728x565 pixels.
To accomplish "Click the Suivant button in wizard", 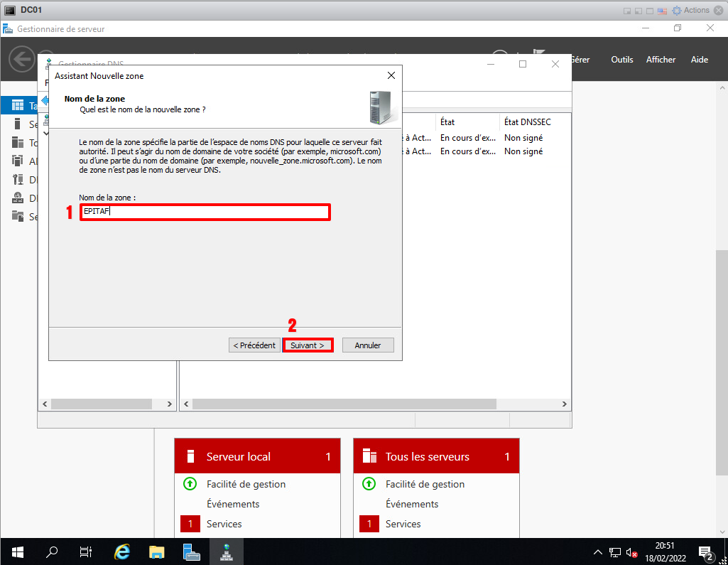I will [x=308, y=345].
